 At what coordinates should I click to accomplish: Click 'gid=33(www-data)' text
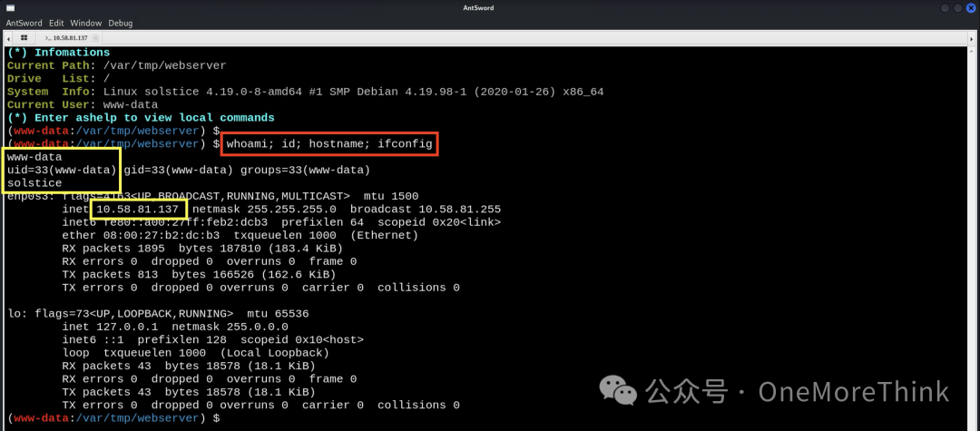click(178, 170)
